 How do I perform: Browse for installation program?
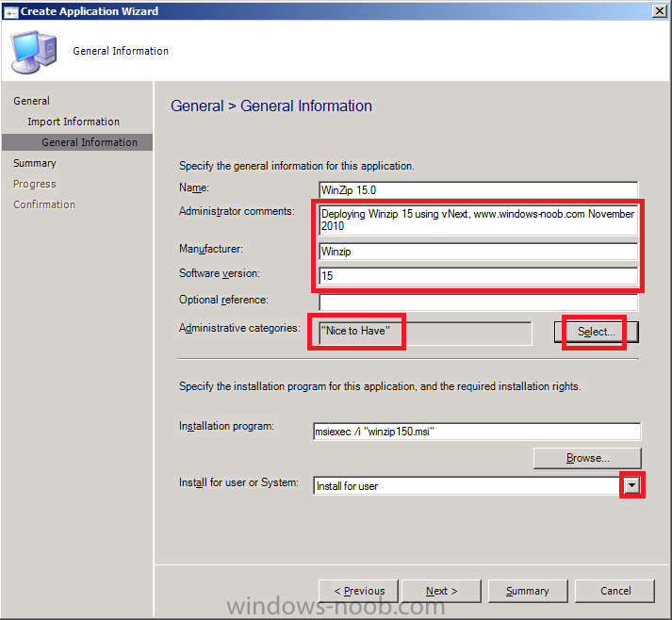tap(587, 458)
